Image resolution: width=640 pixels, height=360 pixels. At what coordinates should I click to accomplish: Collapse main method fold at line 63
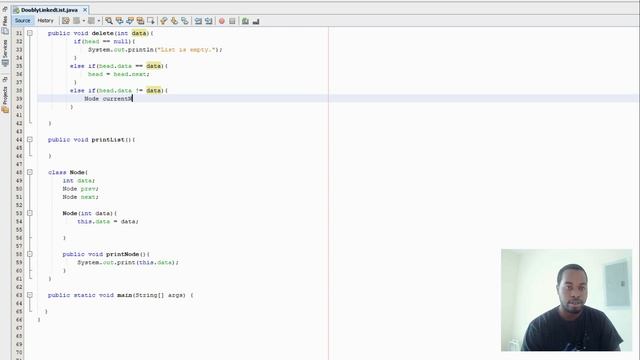tap(30, 295)
